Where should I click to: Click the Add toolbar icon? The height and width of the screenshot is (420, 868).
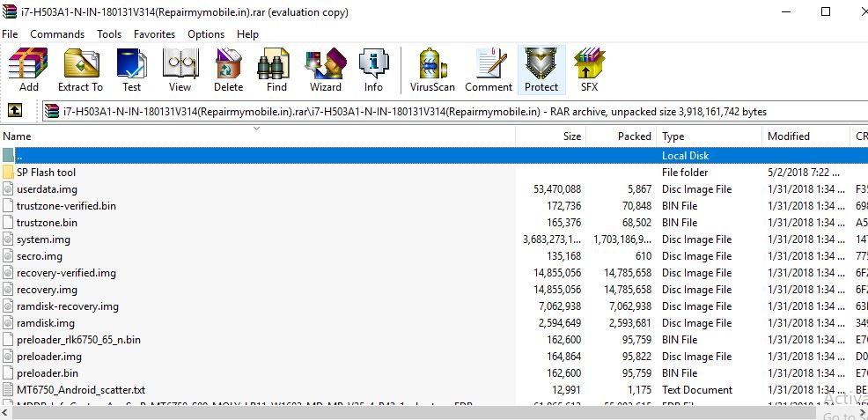click(x=28, y=70)
